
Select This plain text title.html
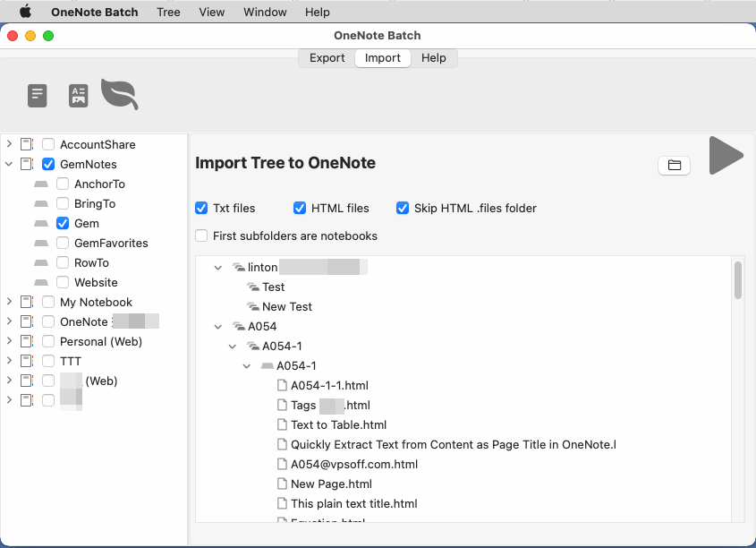pyautogui.click(x=354, y=503)
